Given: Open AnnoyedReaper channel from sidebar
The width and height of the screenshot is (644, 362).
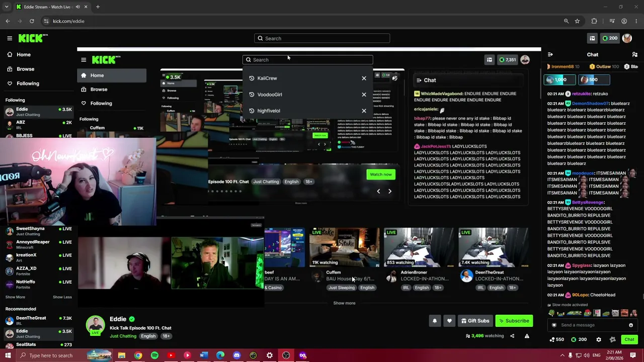Looking at the screenshot, I should tap(38, 244).
